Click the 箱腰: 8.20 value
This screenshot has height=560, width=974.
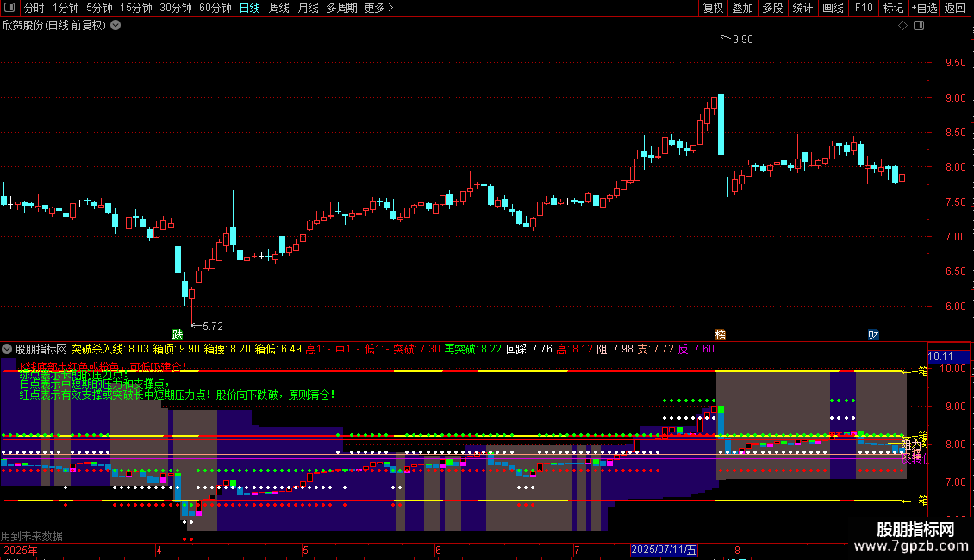click(x=227, y=349)
